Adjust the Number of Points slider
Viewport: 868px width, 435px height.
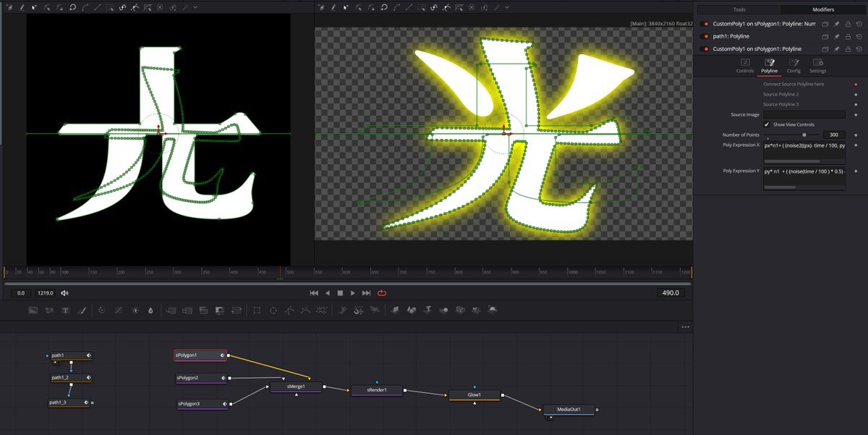click(804, 135)
